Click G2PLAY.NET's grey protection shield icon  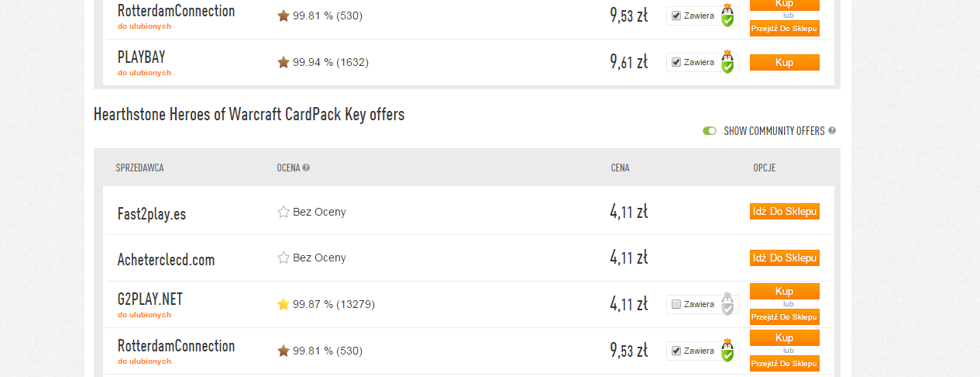pyautogui.click(x=727, y=305)
